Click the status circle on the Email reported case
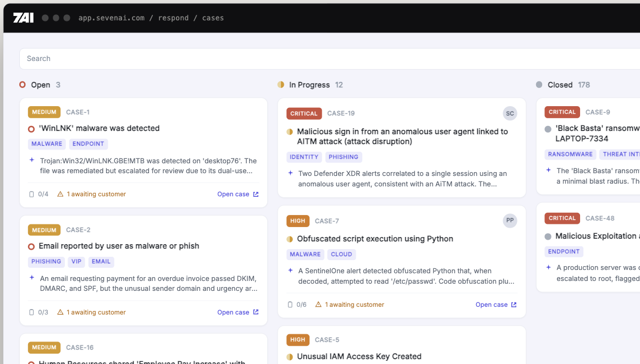 [x=31, y=246]
